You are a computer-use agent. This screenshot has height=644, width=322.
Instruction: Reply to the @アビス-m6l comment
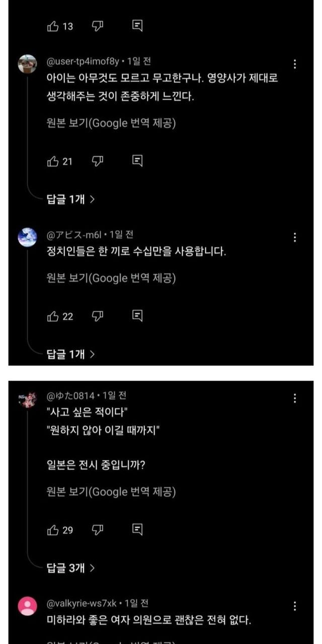pyautogui.click(x=137, y=316)
